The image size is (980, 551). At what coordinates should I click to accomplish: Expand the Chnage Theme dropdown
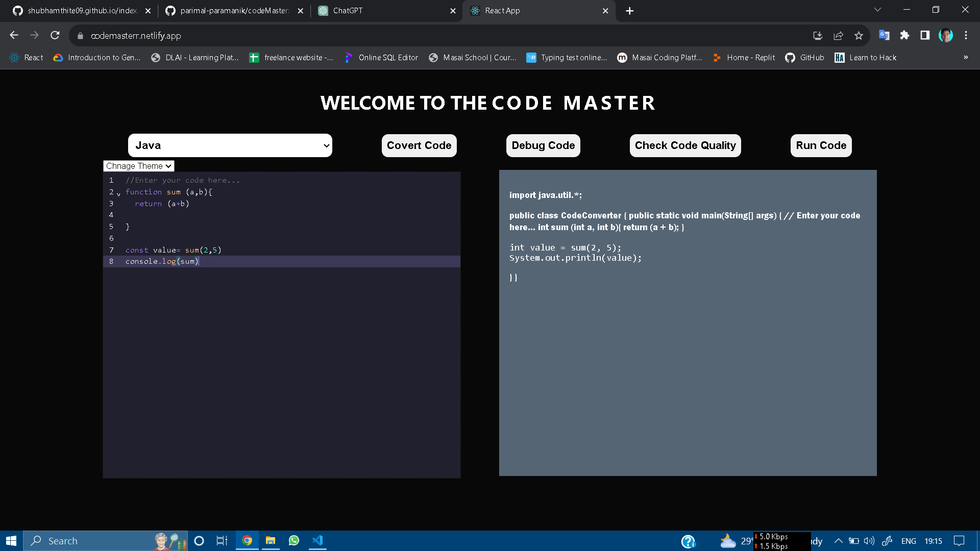[x=139, y=166]
